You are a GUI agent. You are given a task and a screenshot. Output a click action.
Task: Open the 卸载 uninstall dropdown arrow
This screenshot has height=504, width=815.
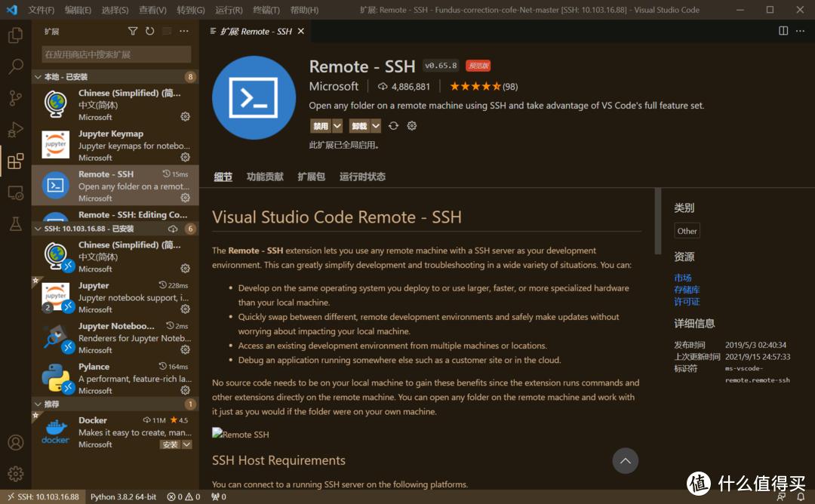point(376,125)
